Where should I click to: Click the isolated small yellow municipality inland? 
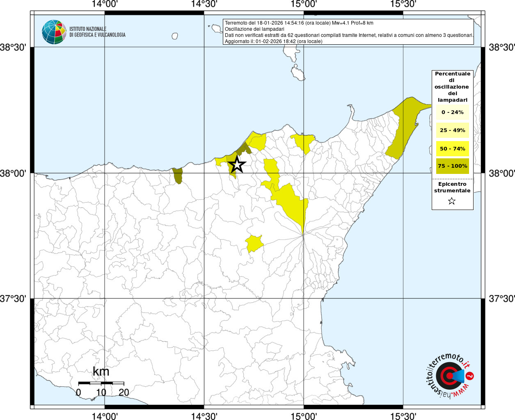click(x=254, y=244)
